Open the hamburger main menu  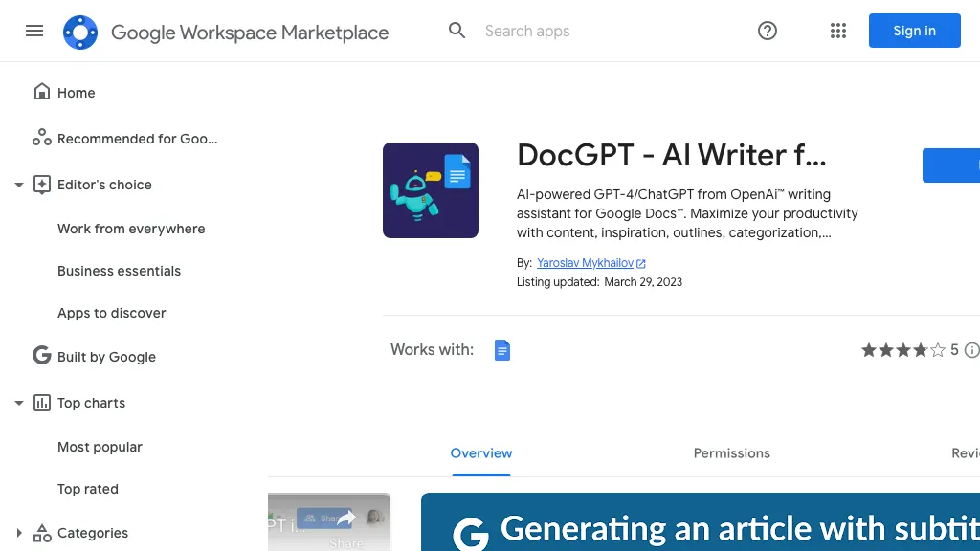click(34, 31)
